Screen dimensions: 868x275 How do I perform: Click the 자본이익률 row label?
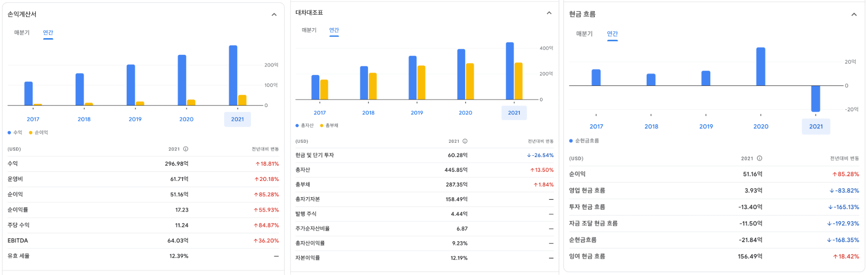(308, 258)
